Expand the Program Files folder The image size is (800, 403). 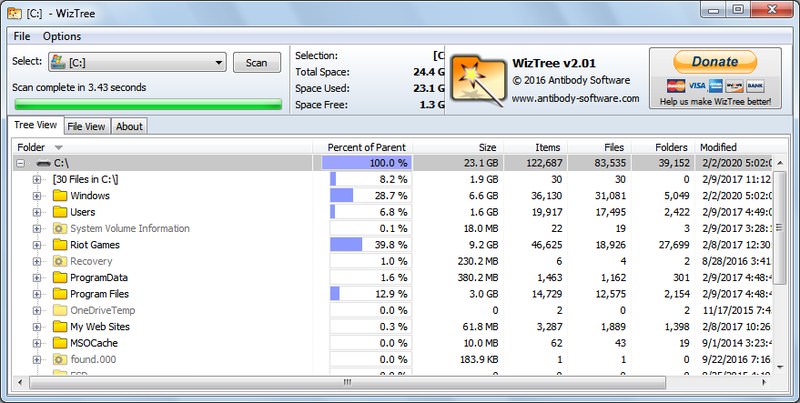[36, 294]
